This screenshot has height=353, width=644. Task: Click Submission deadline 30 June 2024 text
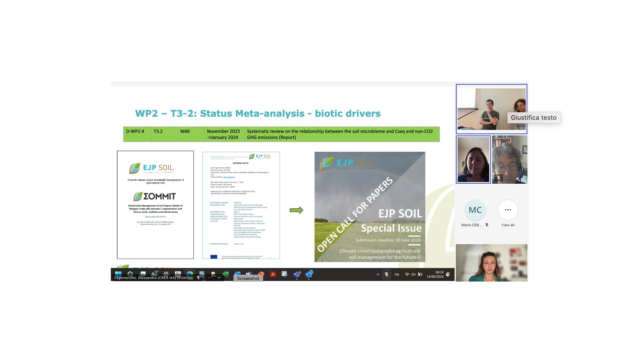388,240
